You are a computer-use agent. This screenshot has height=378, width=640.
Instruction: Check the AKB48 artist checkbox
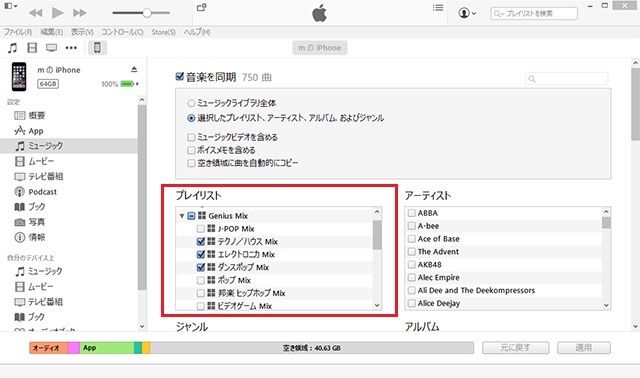[412, 265]
